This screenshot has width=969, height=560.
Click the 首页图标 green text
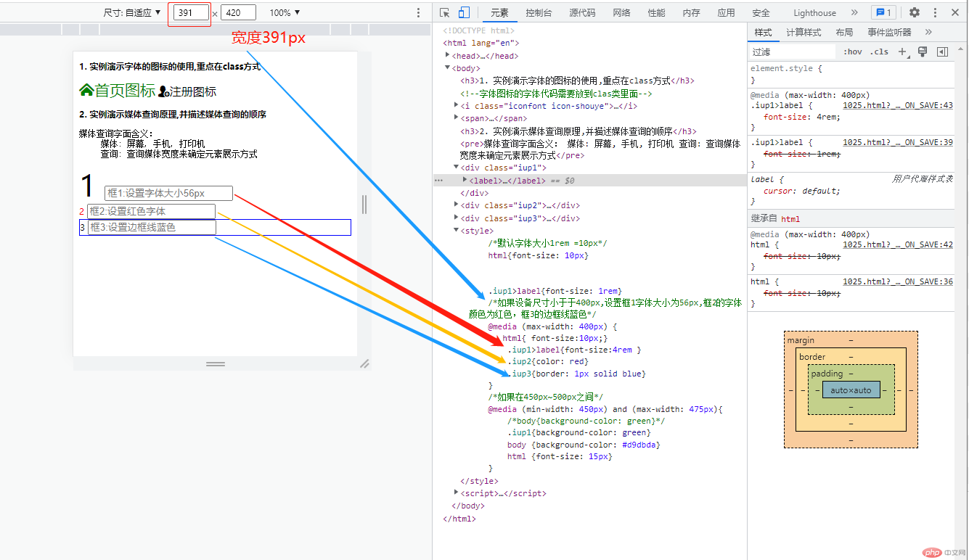coord(125,91)
